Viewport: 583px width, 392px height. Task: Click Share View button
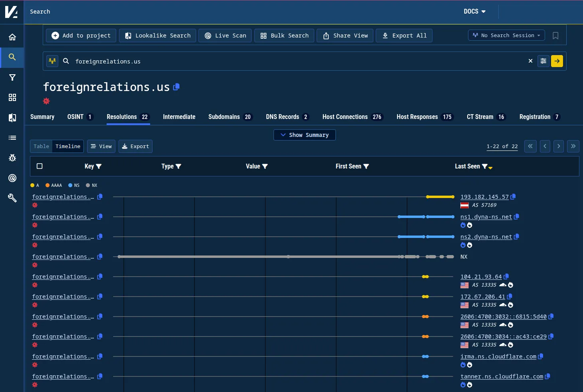(x=345, y=36)
